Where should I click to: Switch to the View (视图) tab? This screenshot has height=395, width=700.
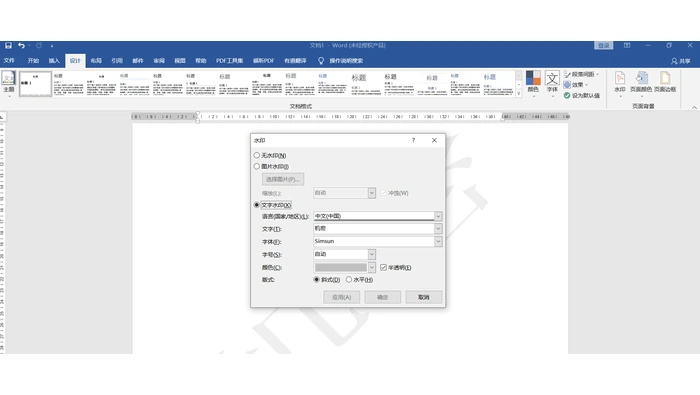[180, 61]
